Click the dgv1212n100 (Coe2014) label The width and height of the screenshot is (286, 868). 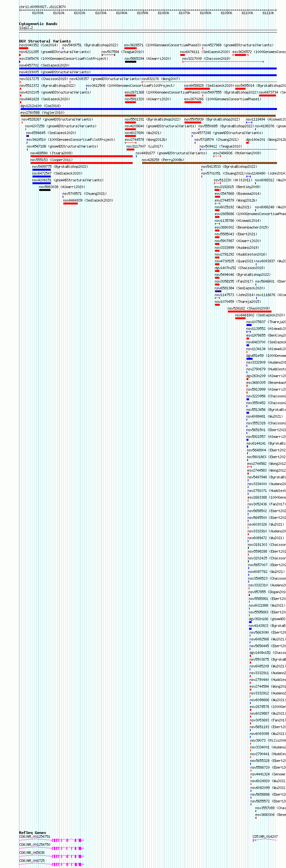[40, 106]
